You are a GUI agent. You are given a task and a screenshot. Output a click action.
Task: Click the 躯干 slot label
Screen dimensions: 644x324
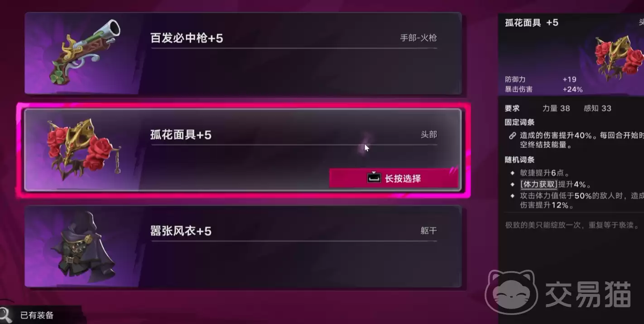click(428, 231)
